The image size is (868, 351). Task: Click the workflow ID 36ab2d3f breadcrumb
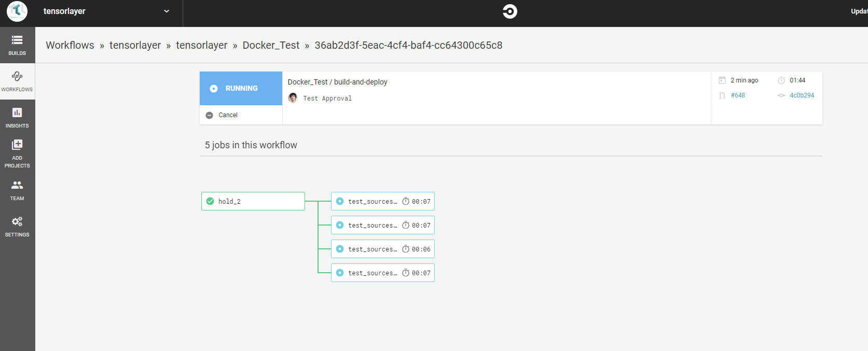point(408,45)
